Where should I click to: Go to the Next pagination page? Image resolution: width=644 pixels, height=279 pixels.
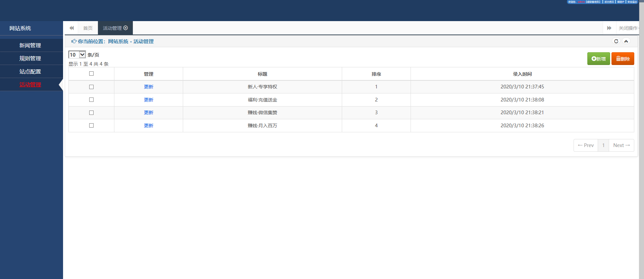click(x=621, y=145)
